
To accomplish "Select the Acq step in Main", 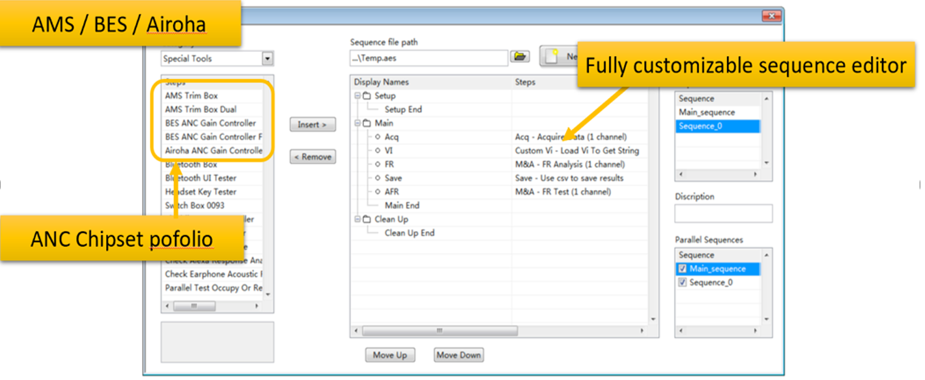I will 392,137.
